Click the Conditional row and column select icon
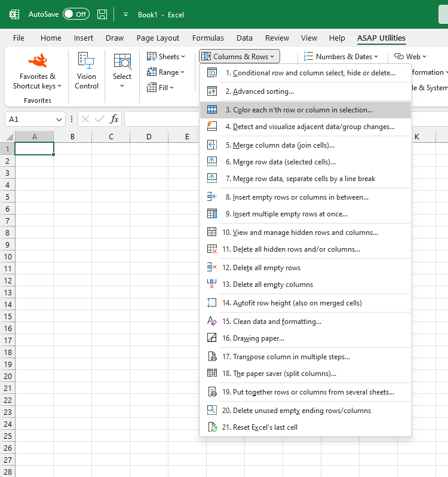 coord(212,73)
